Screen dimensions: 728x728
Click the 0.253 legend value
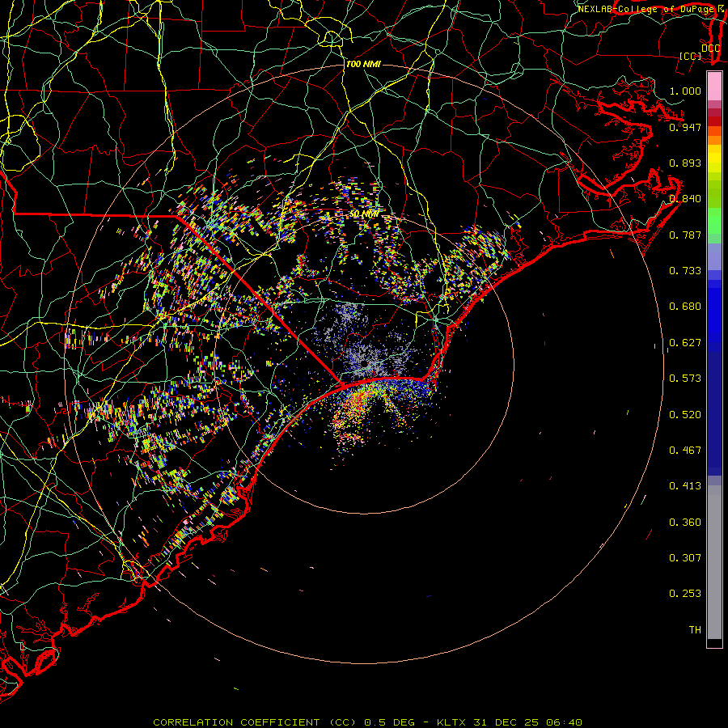point(685,594)
